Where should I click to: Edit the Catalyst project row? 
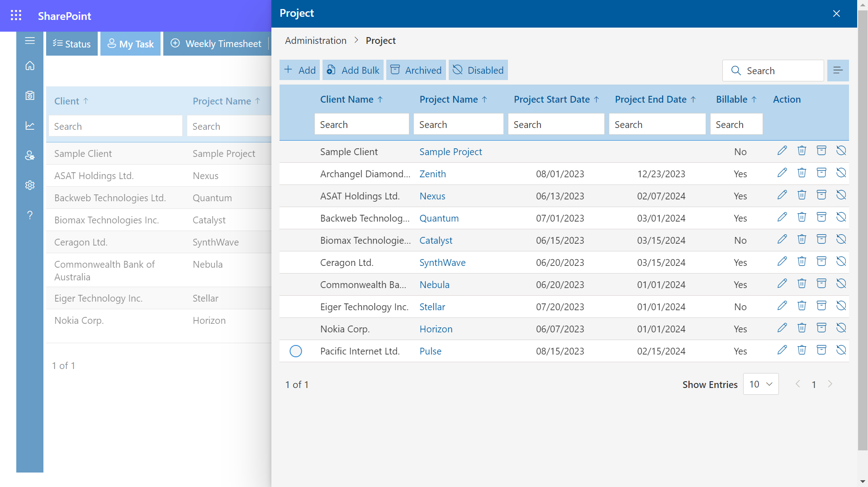click(782, 239)
